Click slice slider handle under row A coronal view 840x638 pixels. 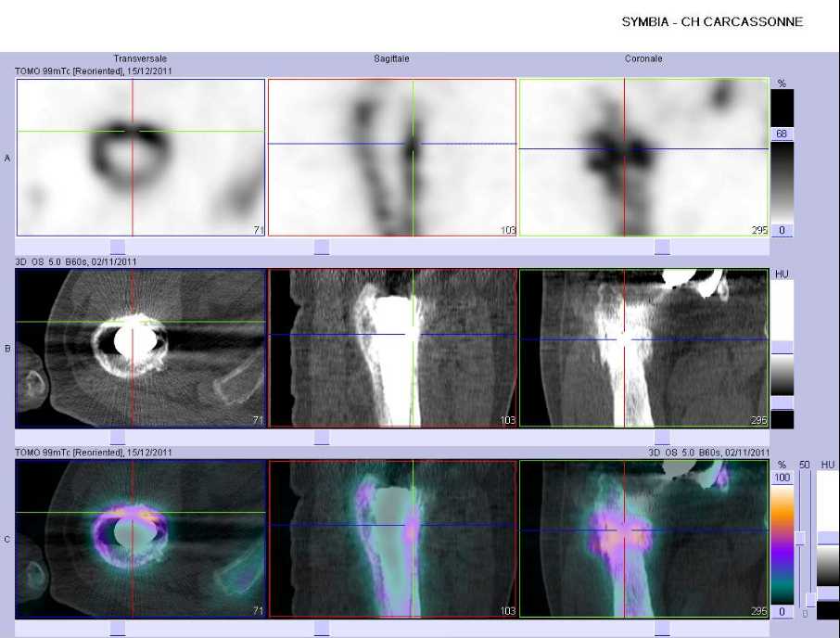coord(662,247)
